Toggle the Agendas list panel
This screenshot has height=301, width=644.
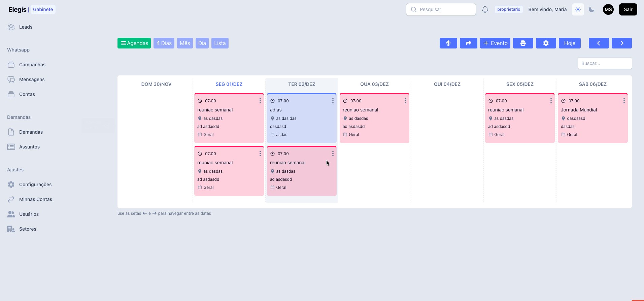tap(134, 43)
